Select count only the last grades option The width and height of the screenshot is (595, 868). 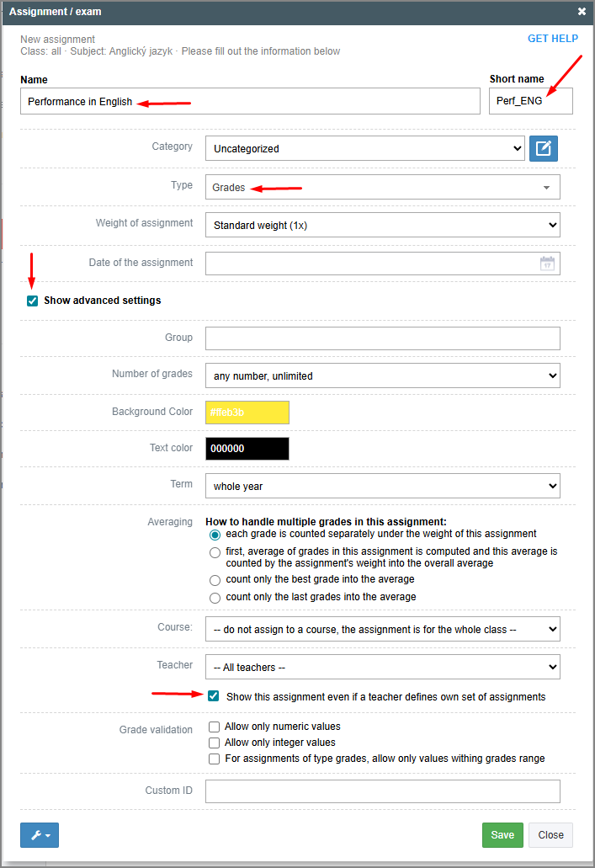click(x=215, y=598)
